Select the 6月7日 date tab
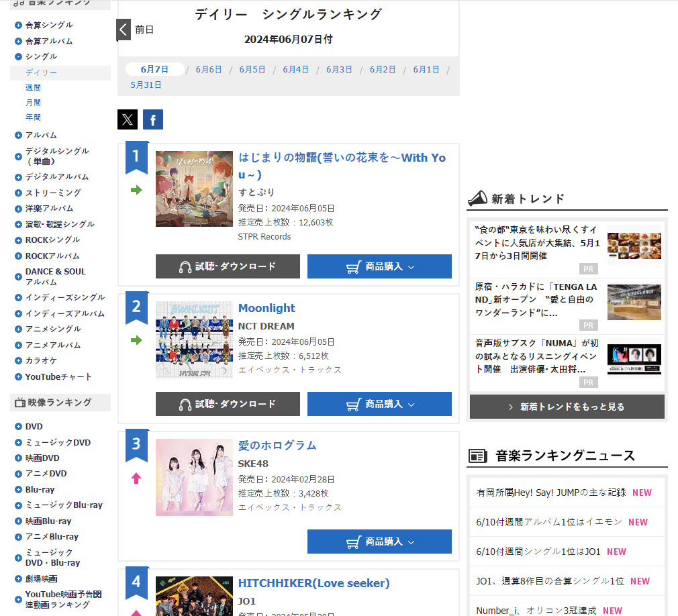The width and height of the screenshot is (678, 616). click(154, 69)
